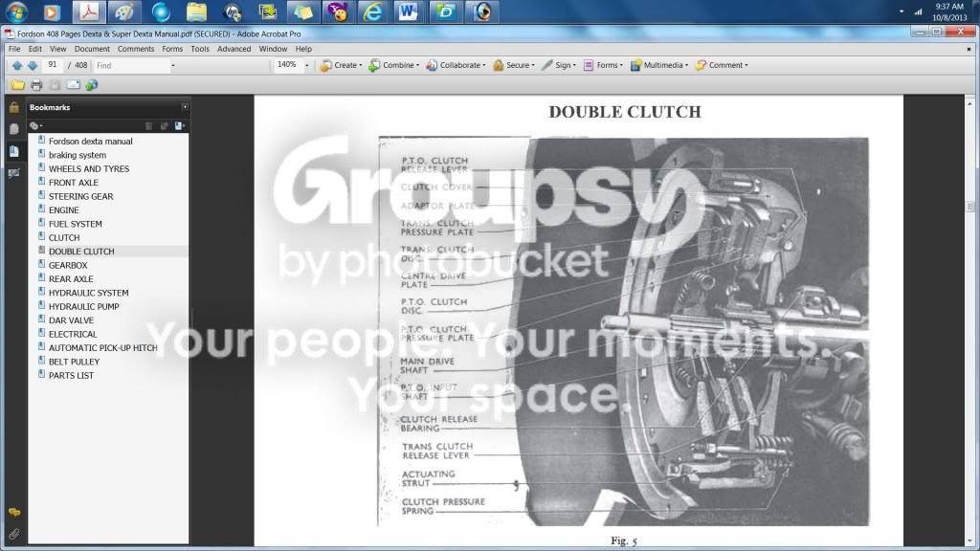Open the Bookmarks options gear dropdown
This screenshot has width=980, height=551.
point(36,126)
